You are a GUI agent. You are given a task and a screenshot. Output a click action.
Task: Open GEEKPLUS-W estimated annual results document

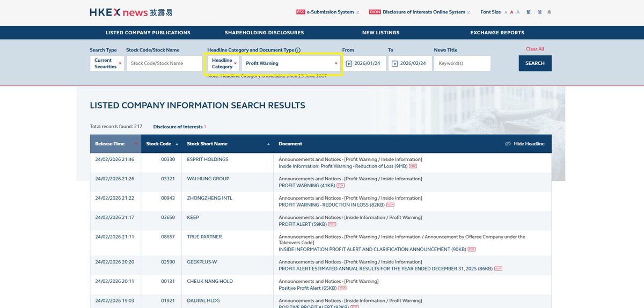385,269
